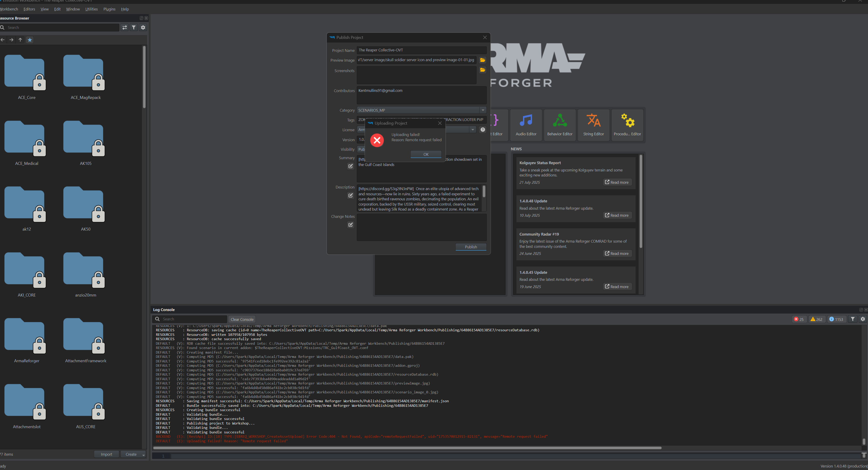Open Resource Browser filter funnel
868x470 pixels.
click(x=134, y=28)
